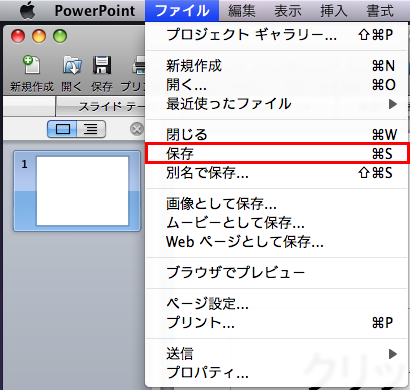Click the printer toolbar icon
Screen dimensions: 410x390
coord(139,65)
